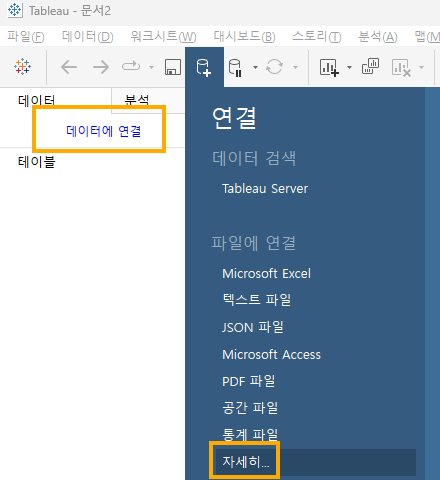
Task: Open the new worksheet dropdown arrow
Action: (349, 67)
